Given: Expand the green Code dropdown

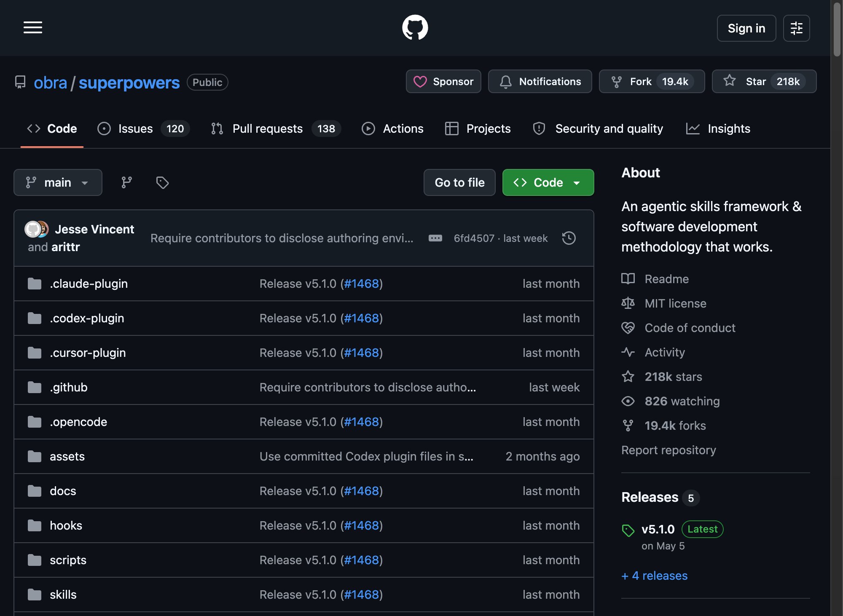Looking at the screenshot, I should [548, 182].
